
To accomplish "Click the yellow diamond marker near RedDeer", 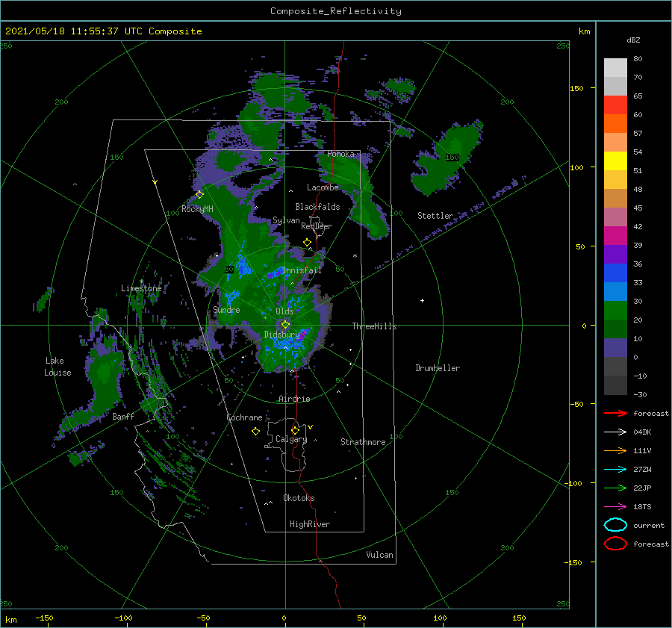I will tap(308, 243).
